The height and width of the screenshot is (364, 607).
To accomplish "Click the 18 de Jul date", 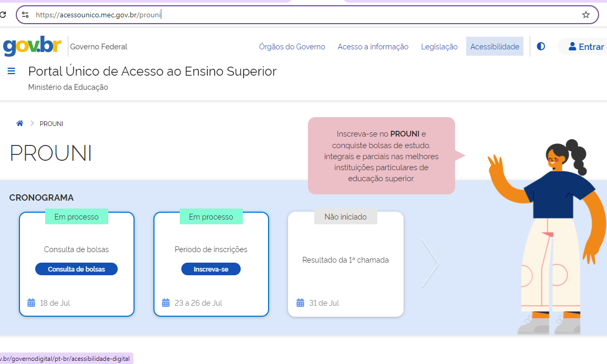I will coord(55,303).
